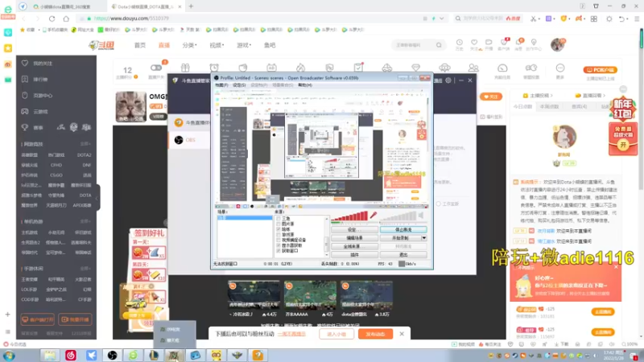Image resolution: width=644 pixels, height=362 pixels.
Task: Open the car icon in streamer toolbar
Action: pyautogui.click(x=387, y=68)
